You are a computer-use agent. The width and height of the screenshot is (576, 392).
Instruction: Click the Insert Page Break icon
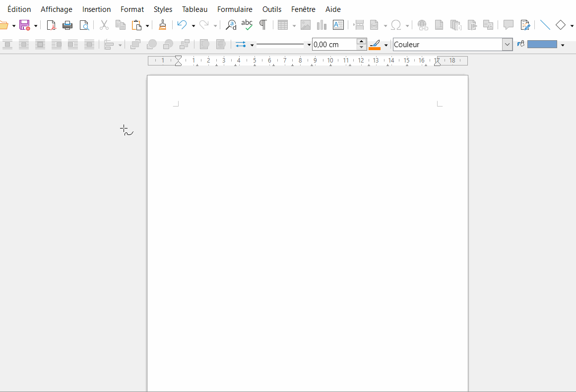359,25
